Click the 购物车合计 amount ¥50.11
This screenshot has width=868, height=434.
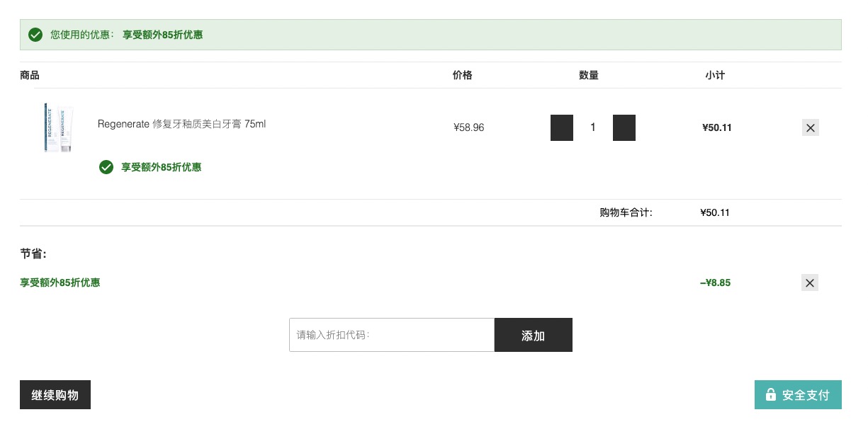tap(715, 212)
